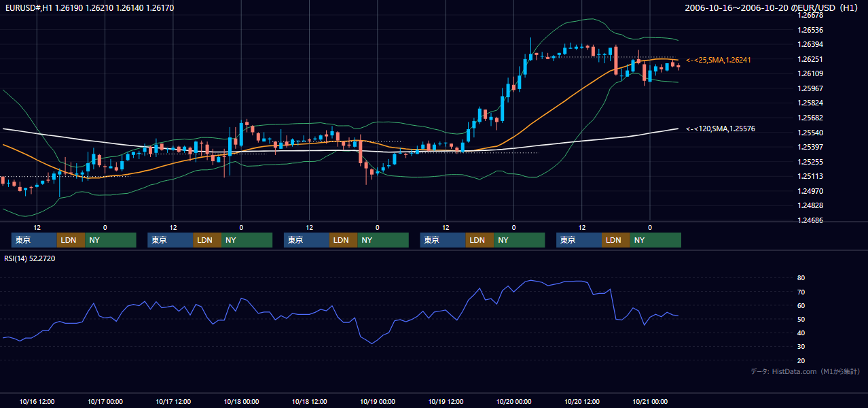The height and width of the screenshot is (408, 868).
Task: Click price axis value 1.25255
Action: (x=810, y=162)
